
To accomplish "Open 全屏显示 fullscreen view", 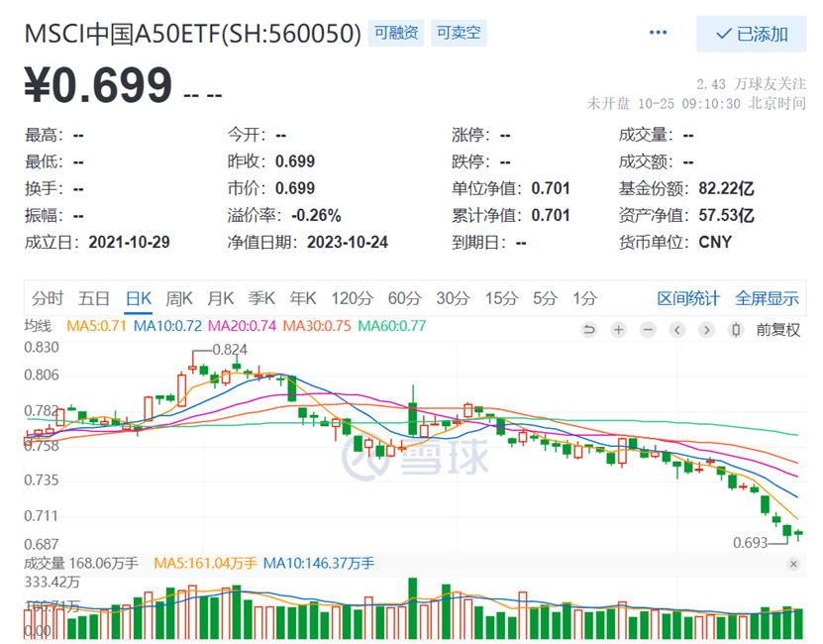I will (x=767, y=297).
